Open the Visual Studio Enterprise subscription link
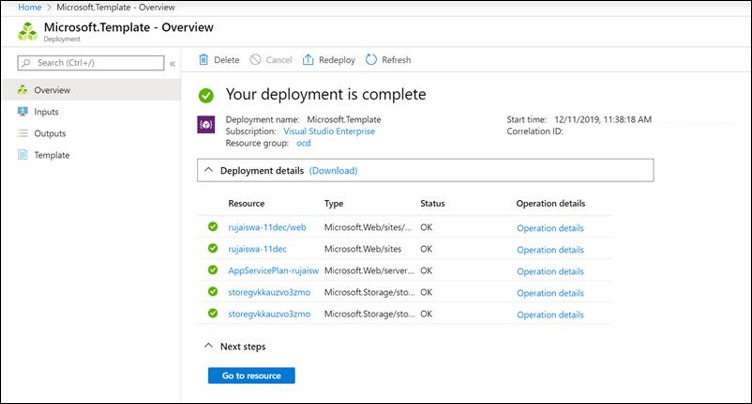This screenshot has width=752, height=404. (329, 131)
